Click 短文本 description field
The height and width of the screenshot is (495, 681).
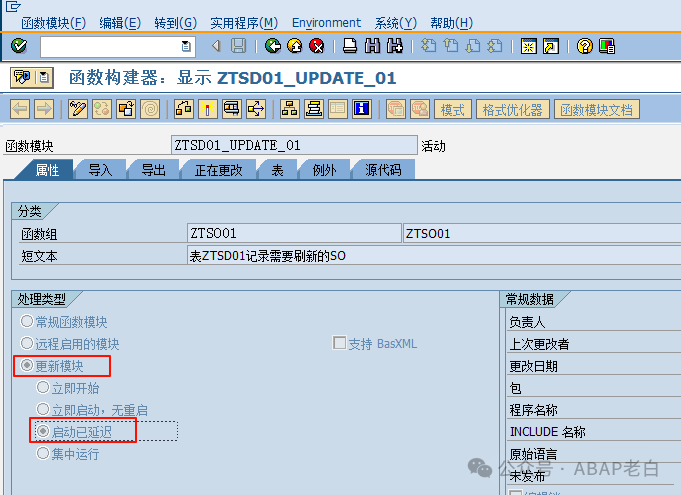pos(434,256)
